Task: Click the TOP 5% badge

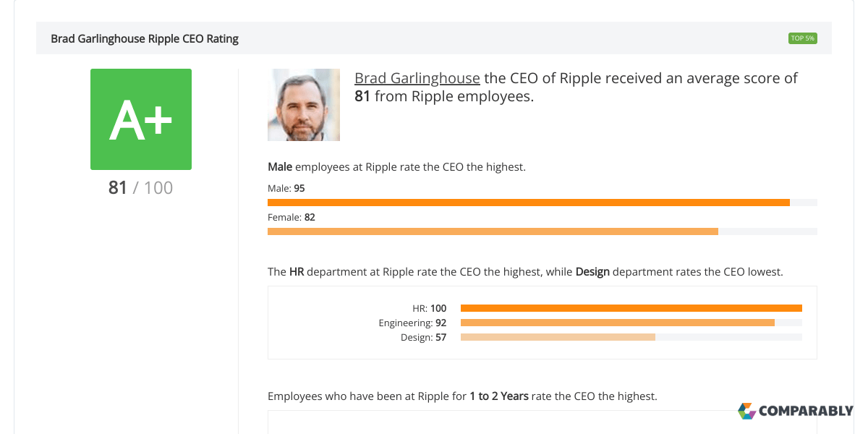Action: [803, 38]
